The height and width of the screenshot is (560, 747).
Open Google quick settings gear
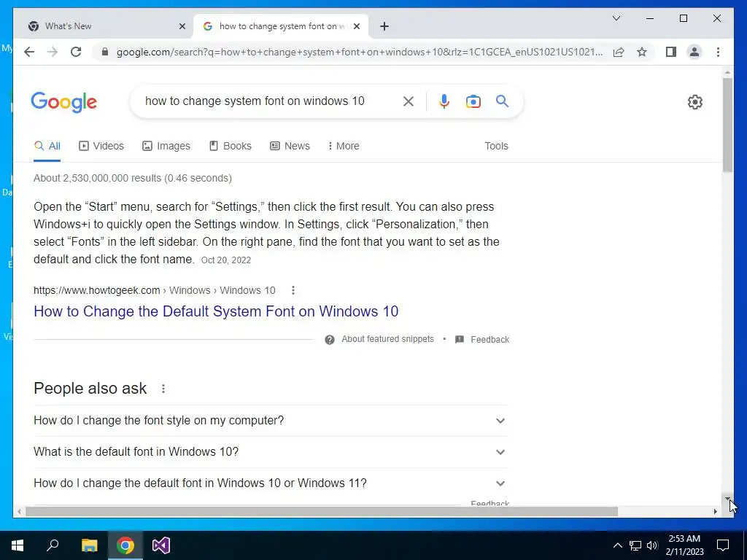pos(695,102)
